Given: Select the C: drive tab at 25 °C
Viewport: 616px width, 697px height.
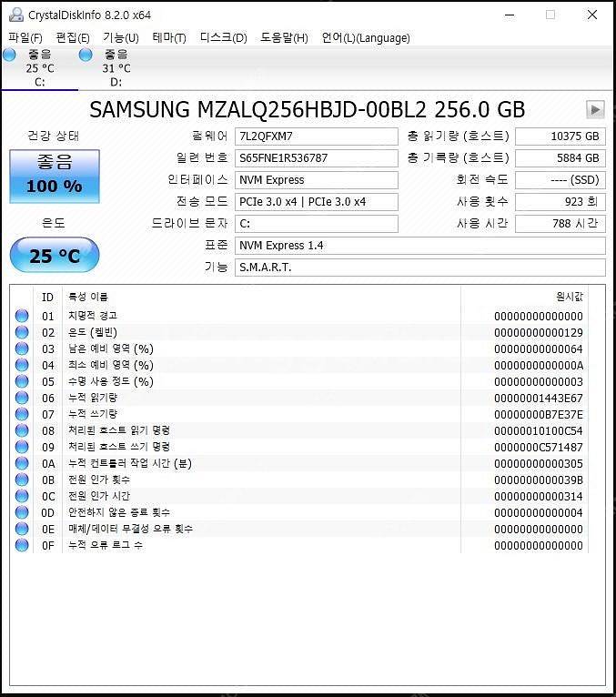Looking at the screenshot, I should (39, 68).
